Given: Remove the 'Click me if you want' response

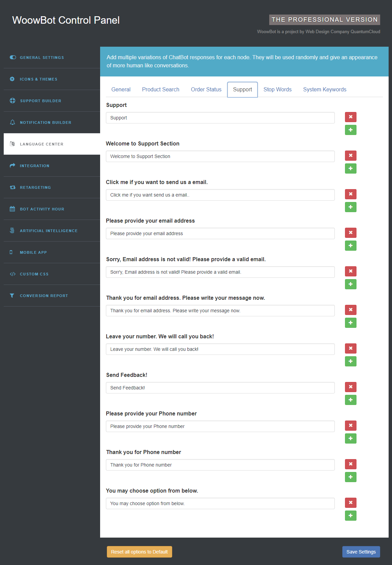Looking at the screenshot, I should 351,194.
